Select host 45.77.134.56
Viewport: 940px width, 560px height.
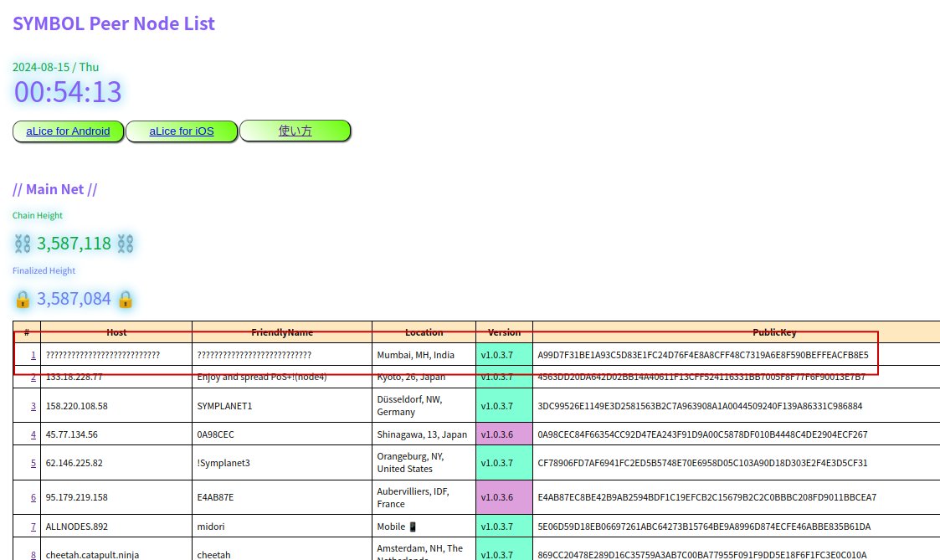(71, 434)
